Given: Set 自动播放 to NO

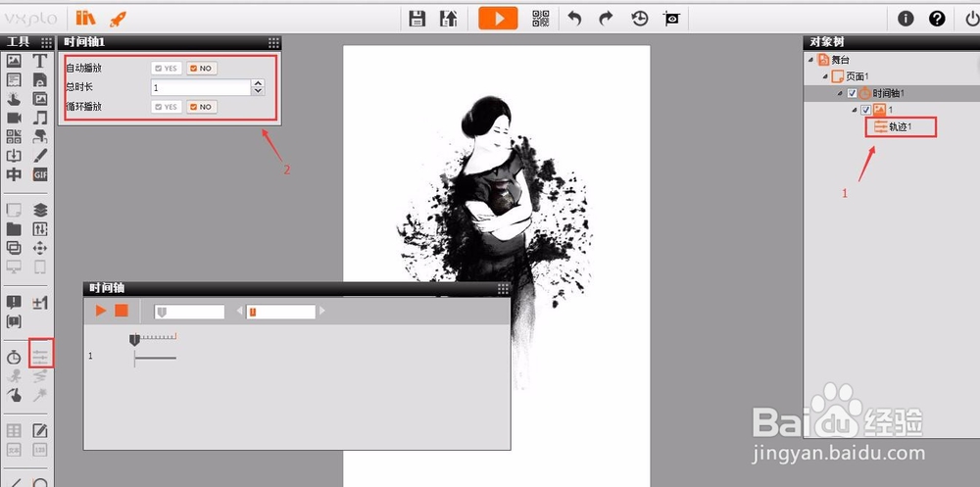Looking at the screenshot, I should click(202, 69).
